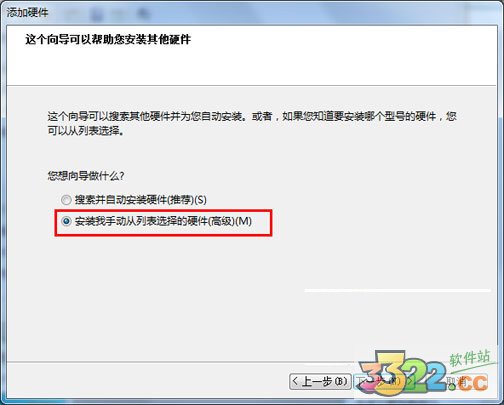504x405 pixels.
Task: Go back with the 上一步(B) button
Action: click(x=320, y=381)
